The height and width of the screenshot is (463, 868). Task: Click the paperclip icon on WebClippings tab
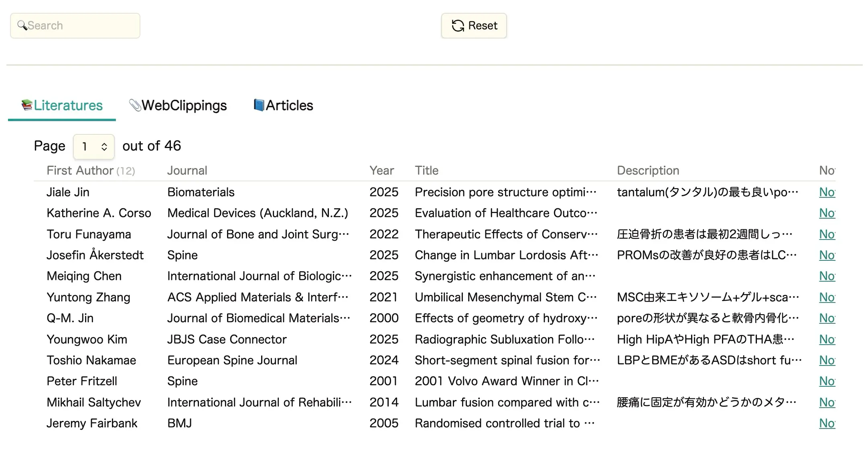(135, 105)
